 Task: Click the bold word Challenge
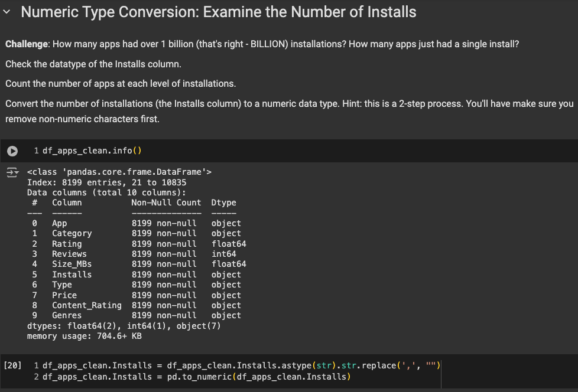(x=27, y=44)
